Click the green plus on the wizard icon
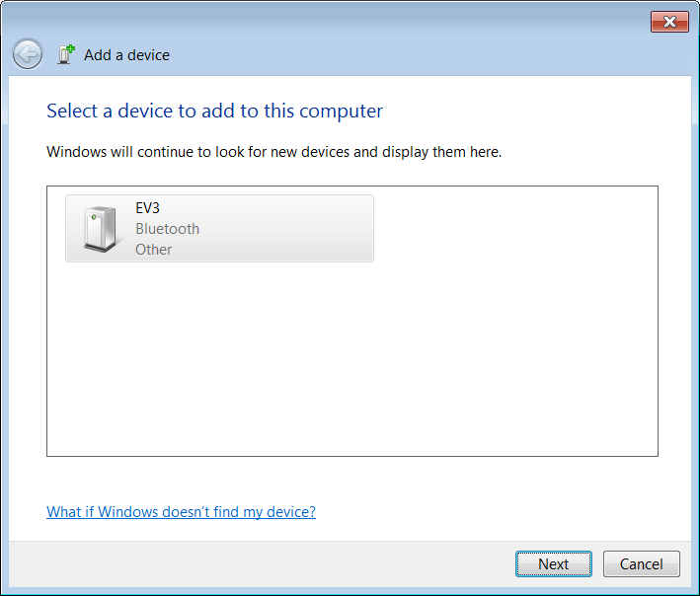The width and height of the screenshot is (700, 596). point(70,48)
